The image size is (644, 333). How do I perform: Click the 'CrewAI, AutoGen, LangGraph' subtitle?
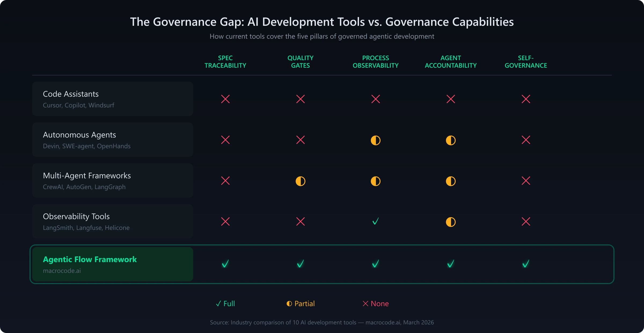click(84, 187)
